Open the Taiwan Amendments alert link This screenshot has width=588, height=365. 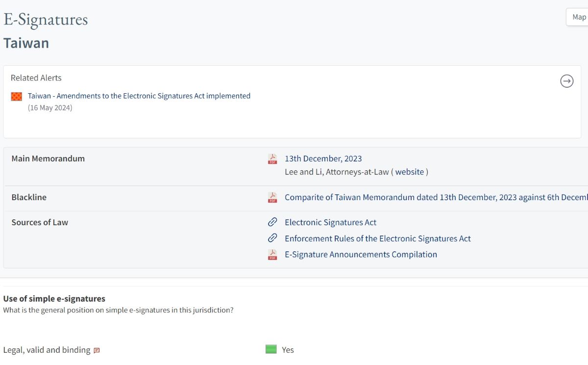(139, 96)
